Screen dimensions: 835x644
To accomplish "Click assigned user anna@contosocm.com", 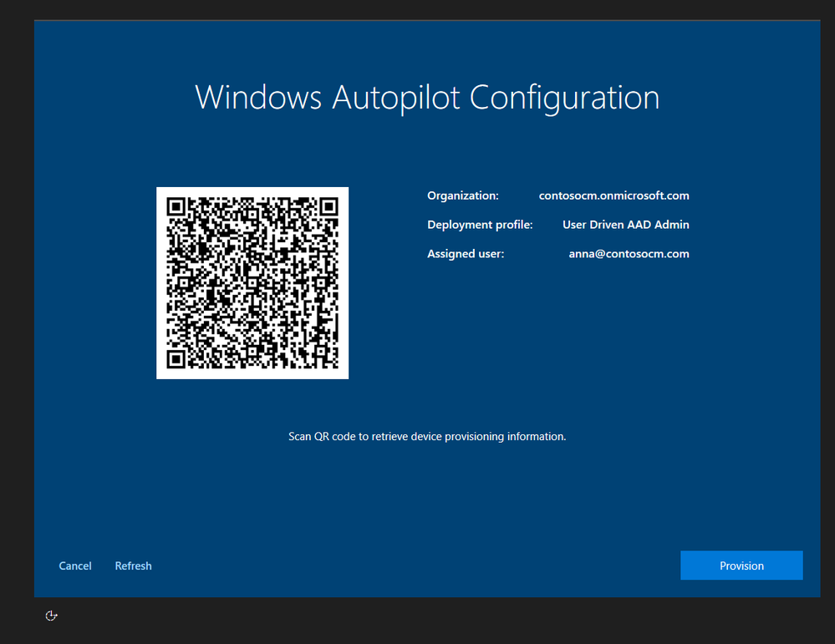I will [629, 254].
